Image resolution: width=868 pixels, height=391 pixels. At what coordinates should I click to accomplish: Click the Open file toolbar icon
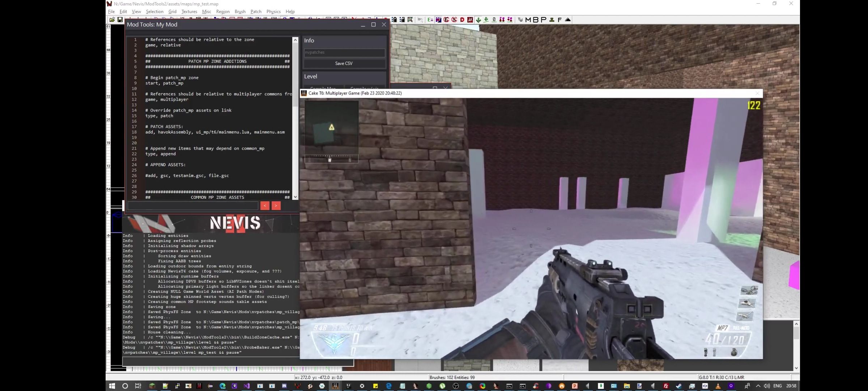coord(112,20)
